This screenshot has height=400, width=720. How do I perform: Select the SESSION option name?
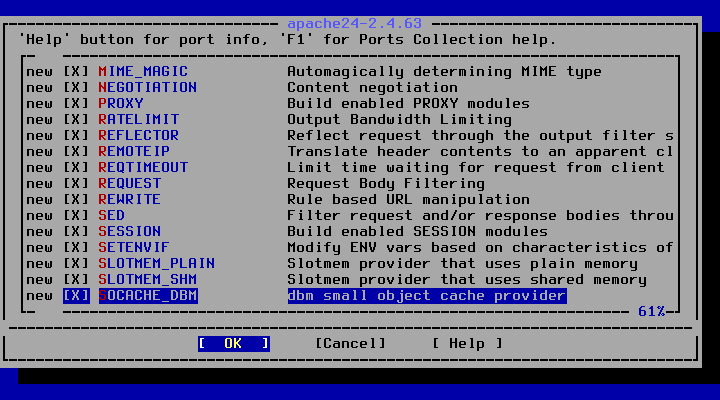pos(130,231)
